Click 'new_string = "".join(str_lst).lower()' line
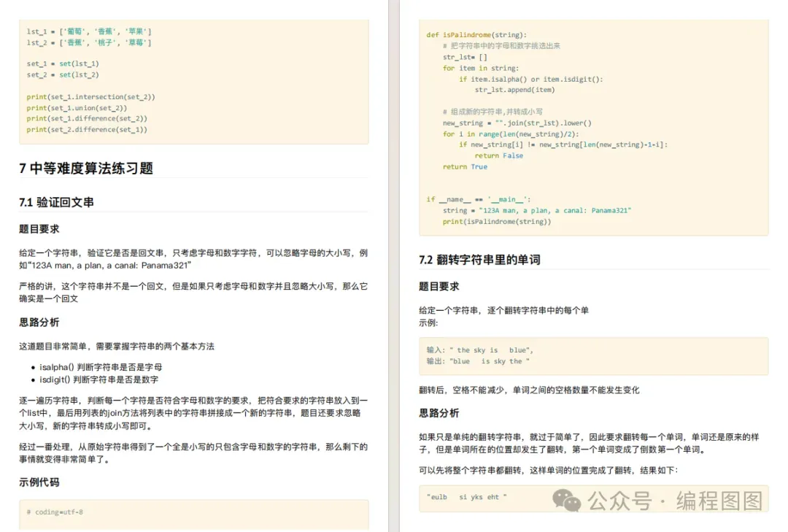788x532 pixels. coord(517,123)
